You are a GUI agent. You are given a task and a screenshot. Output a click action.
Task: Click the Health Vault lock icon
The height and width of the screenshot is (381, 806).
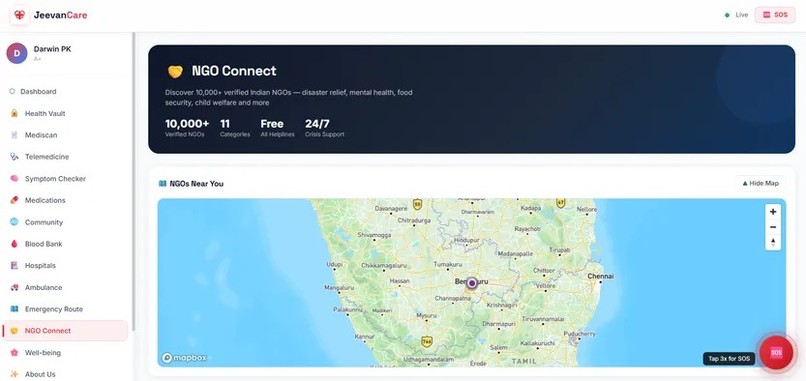tap(14, 114)
